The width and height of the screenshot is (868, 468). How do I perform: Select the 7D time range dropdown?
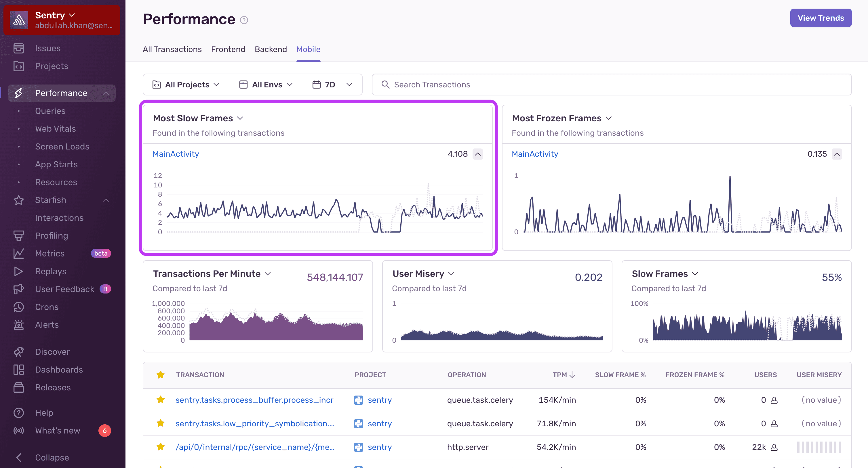(333, 84)
